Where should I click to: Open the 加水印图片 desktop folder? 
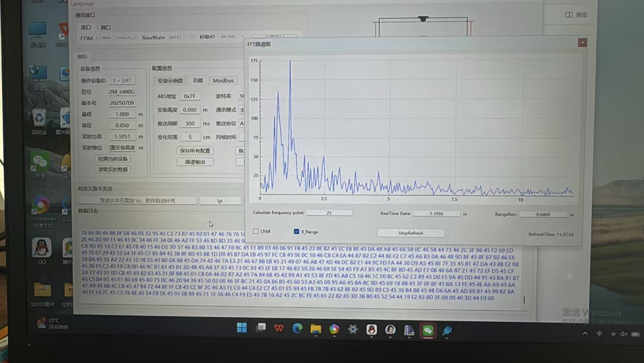pos(43,295)
